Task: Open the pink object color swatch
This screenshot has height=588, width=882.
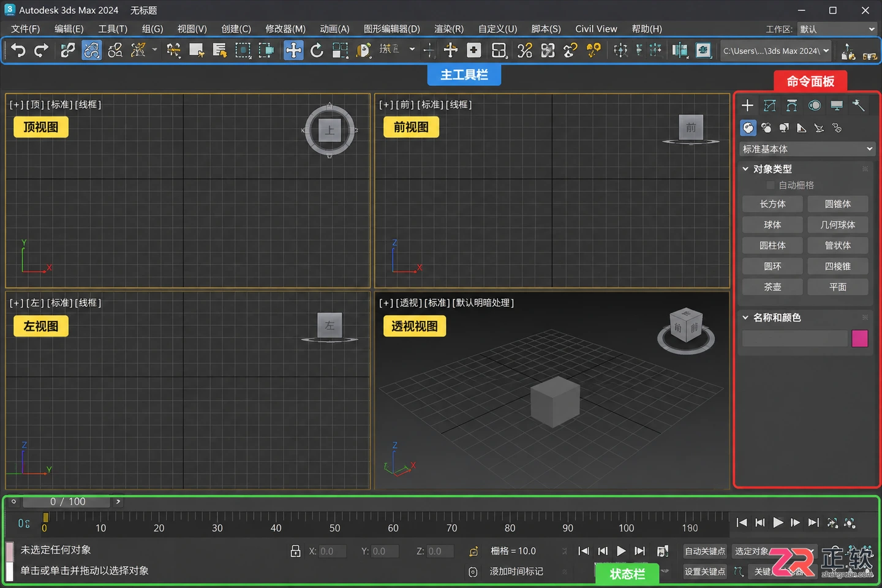Action: [860, 339]
